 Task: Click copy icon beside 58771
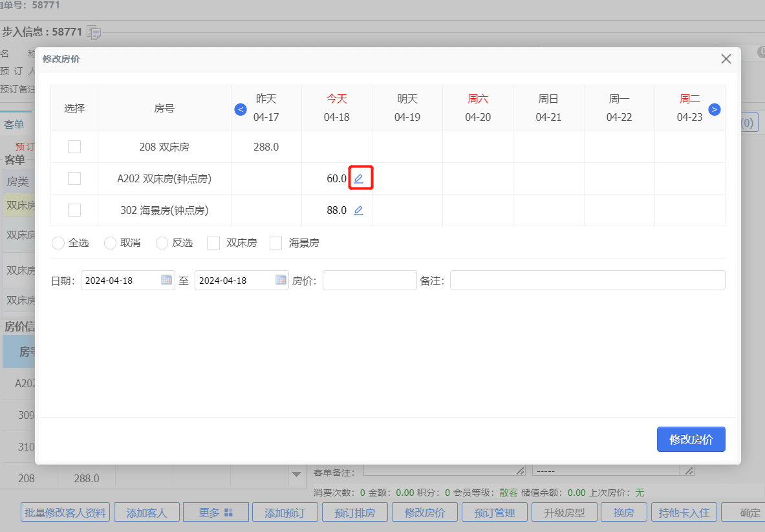94,32
